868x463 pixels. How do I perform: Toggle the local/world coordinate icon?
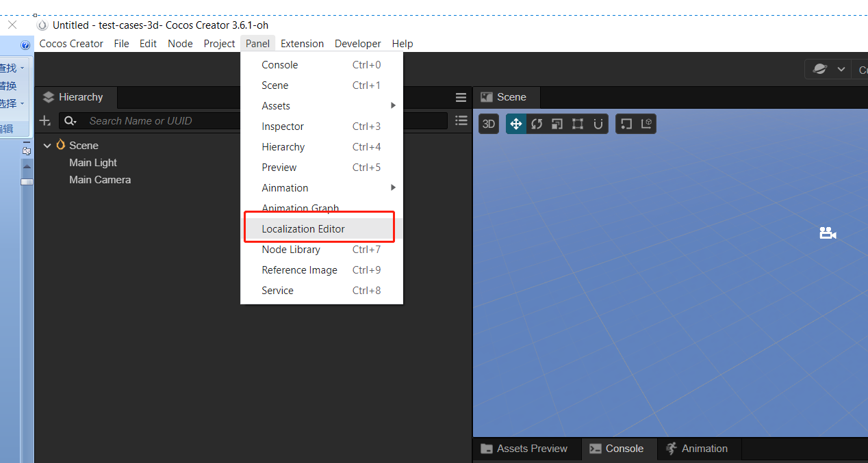coord(646,124)
